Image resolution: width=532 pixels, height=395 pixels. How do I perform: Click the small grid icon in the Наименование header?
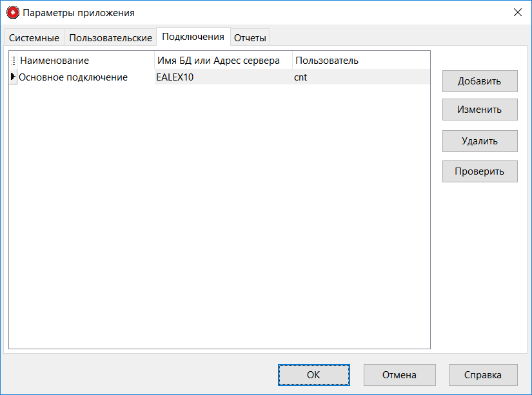tap(13, 59)
